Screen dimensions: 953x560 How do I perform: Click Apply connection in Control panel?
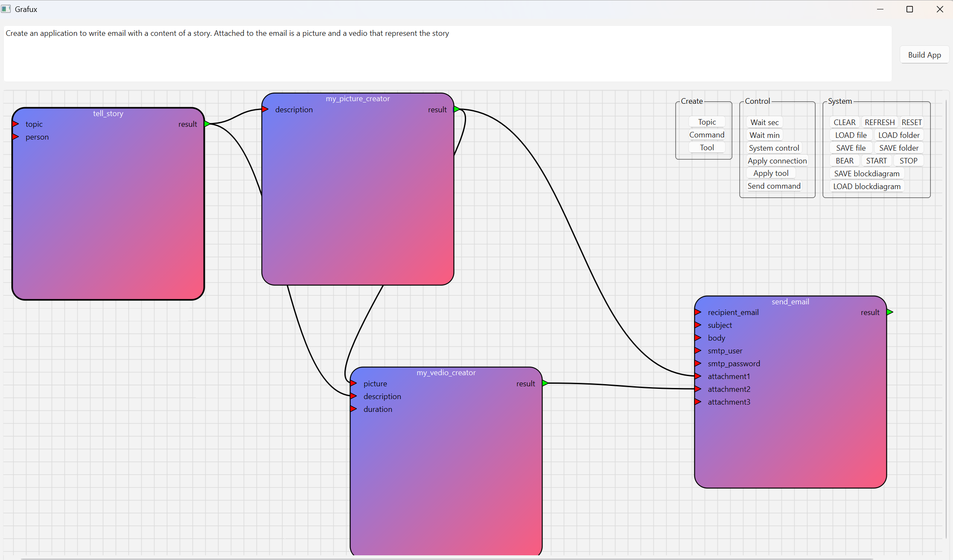pyautogui.click(x=777, y=161)
